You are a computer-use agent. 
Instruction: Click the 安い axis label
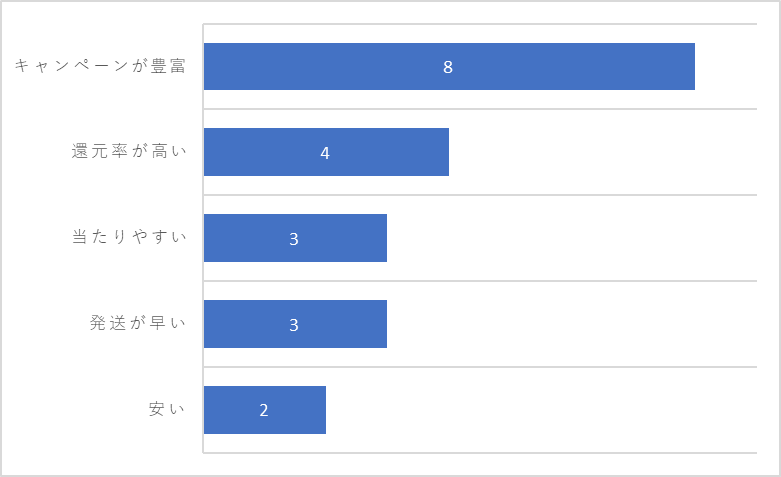167,409
